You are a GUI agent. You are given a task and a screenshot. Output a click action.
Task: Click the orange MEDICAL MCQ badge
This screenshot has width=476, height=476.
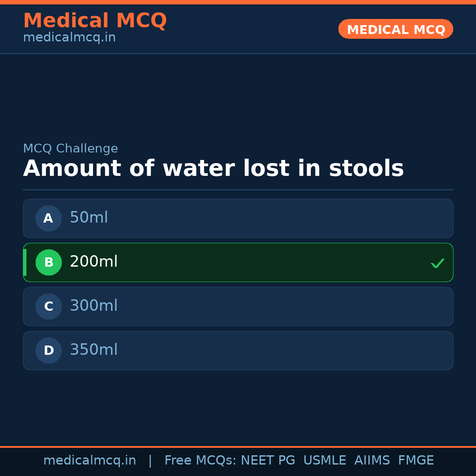395,29
